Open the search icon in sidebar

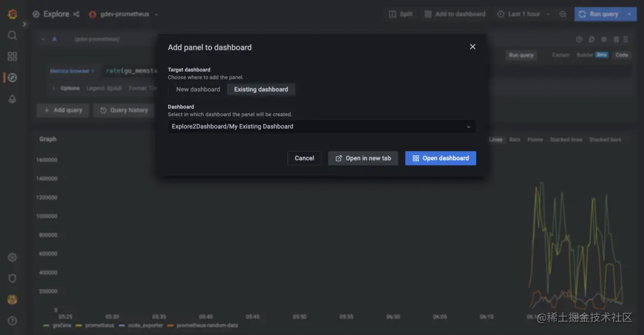click(13, 35)
